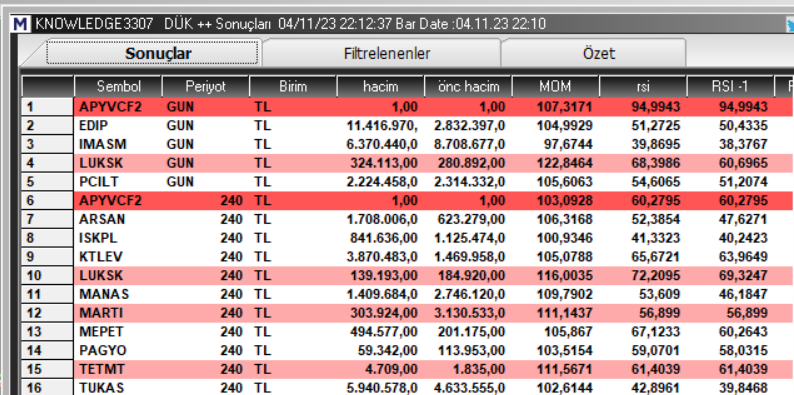This screenshot has width=794, height=395.
Task: Click the M application icon in title bar
Action: [21, 24]
